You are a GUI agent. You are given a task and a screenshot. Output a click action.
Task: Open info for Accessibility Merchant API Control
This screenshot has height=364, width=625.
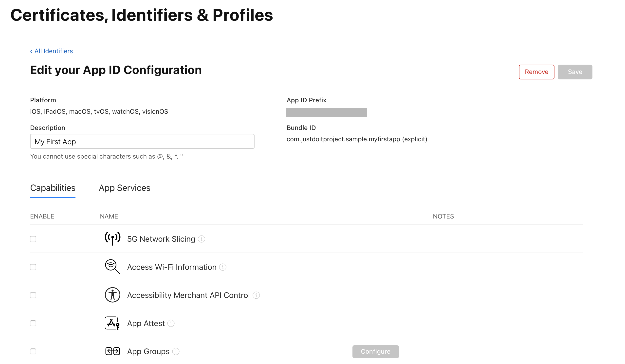256,295
